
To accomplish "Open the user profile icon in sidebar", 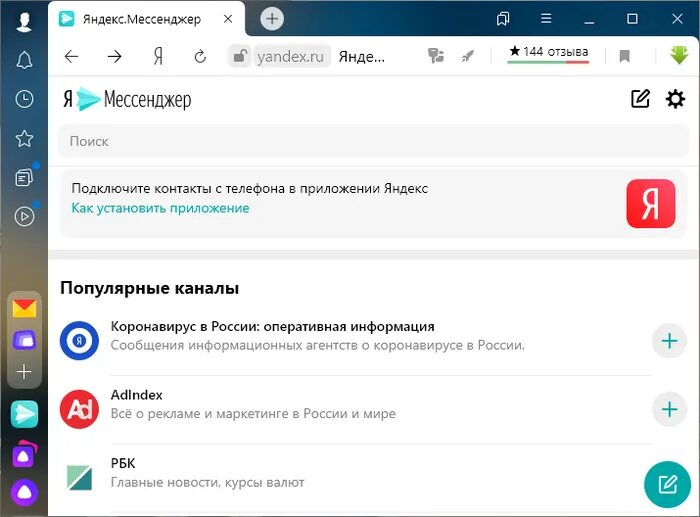I will pos(24,21).
